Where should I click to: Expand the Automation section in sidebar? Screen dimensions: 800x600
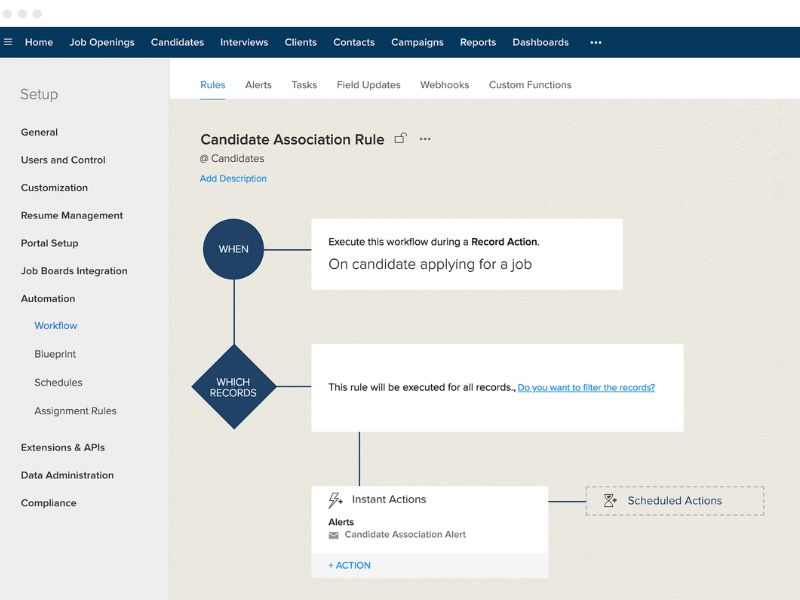click(48, 299)
